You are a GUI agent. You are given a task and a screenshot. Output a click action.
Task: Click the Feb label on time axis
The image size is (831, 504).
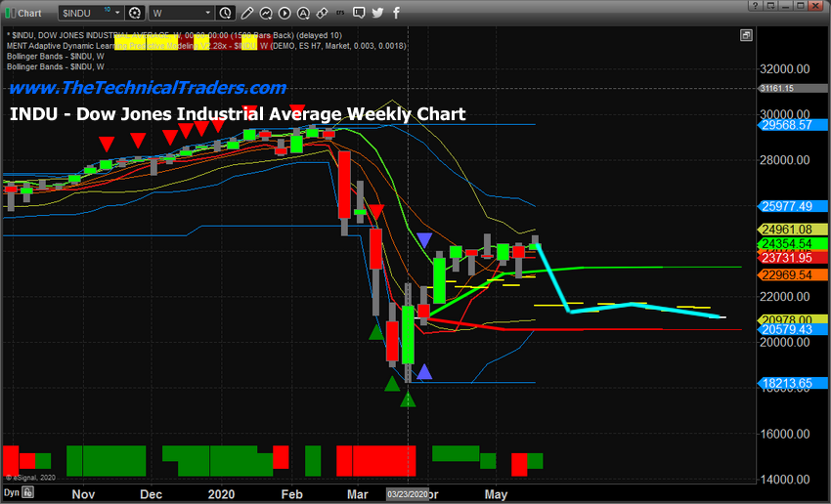click(x=292, y=494)
